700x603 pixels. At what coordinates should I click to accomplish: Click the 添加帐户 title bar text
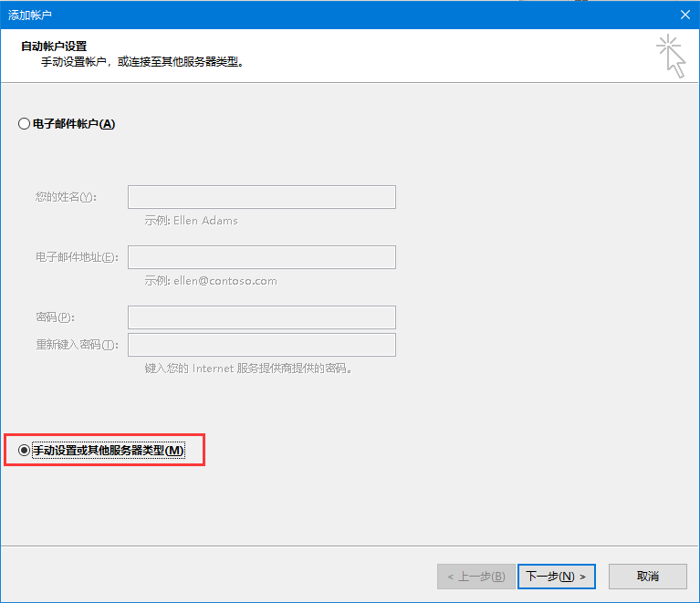point(31,14)
